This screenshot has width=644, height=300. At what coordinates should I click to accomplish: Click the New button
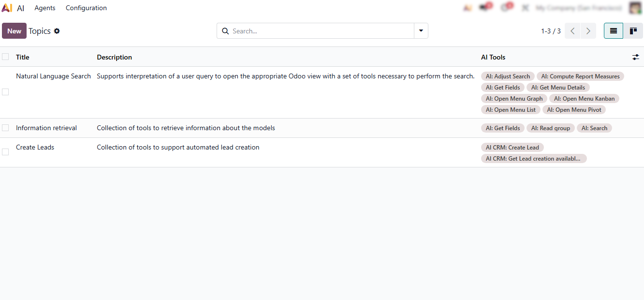coord(14,31)
